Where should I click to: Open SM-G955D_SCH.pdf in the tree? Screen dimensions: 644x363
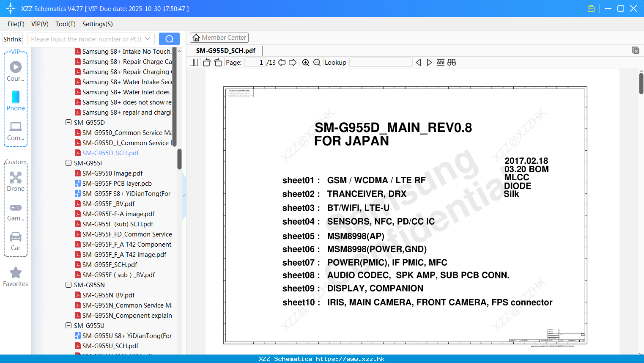(x=110, y=153)
